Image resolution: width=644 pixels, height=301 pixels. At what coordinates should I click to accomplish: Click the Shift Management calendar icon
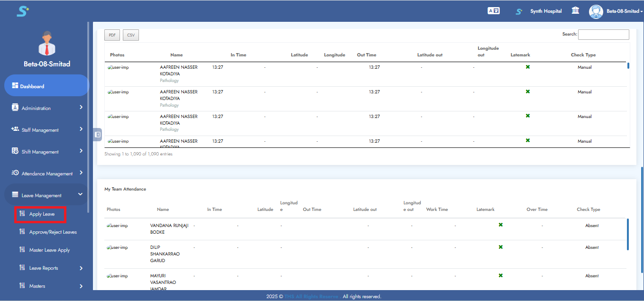tap(15, 151)
